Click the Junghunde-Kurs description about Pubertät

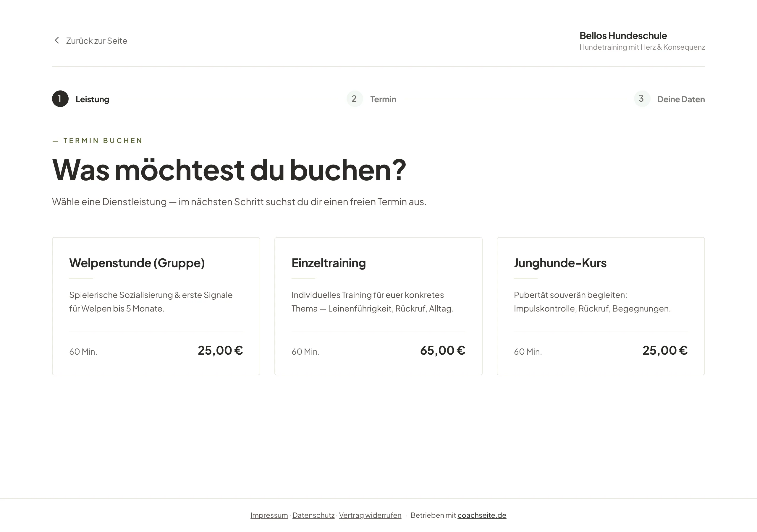point(592,301)
